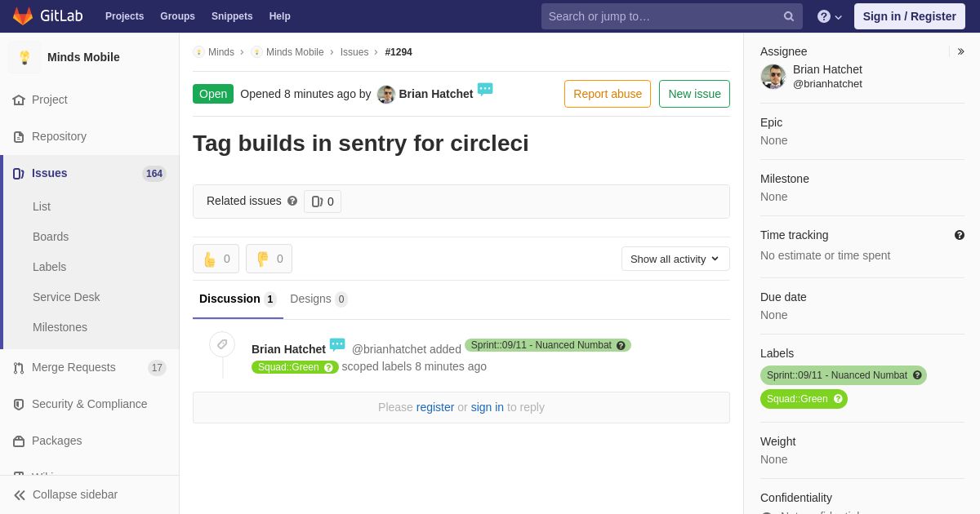980x514 pixels.
Task: Open the Projects menu
Action: tap(124, 16)
